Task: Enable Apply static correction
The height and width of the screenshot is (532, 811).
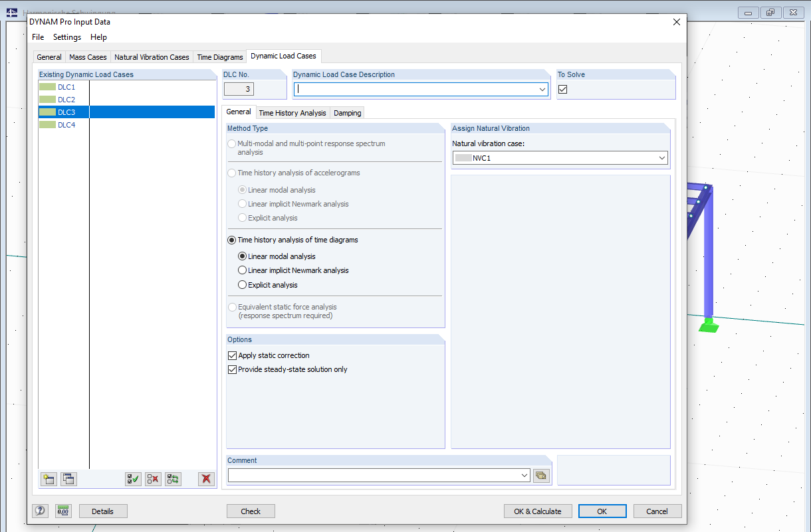Action: [x=232, y=355]
